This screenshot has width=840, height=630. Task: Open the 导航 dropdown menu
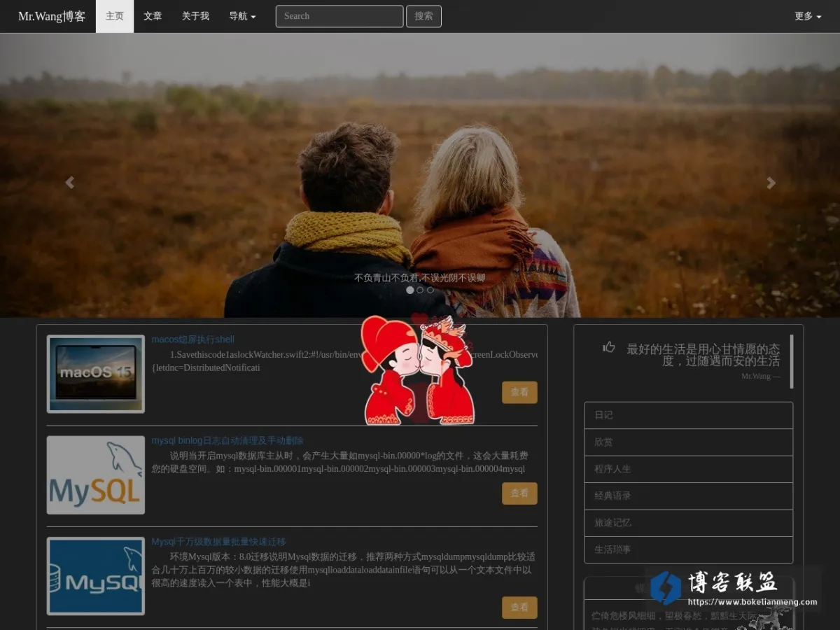(242, 16)
